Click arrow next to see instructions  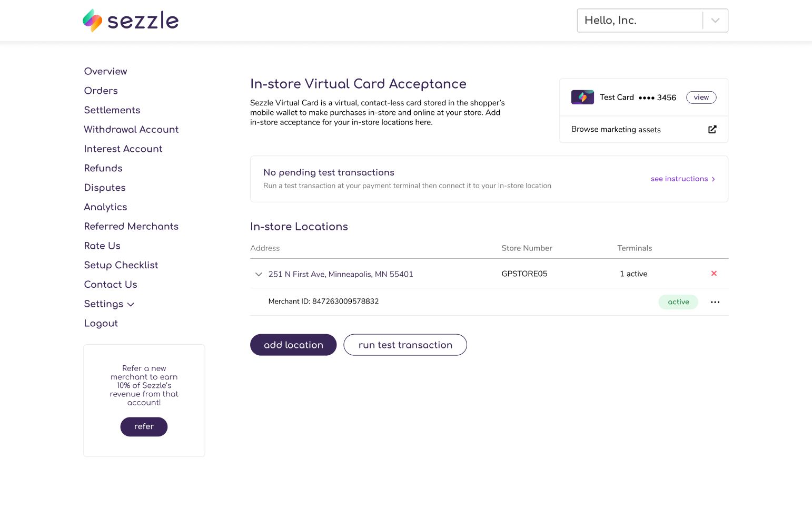click(714, 179)
